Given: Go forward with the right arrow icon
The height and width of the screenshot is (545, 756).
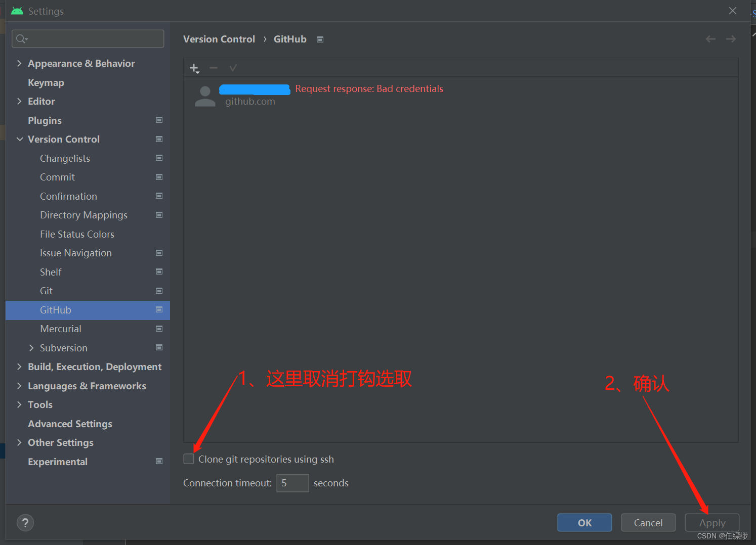Looking at the screenshot, I should [731, 39].
